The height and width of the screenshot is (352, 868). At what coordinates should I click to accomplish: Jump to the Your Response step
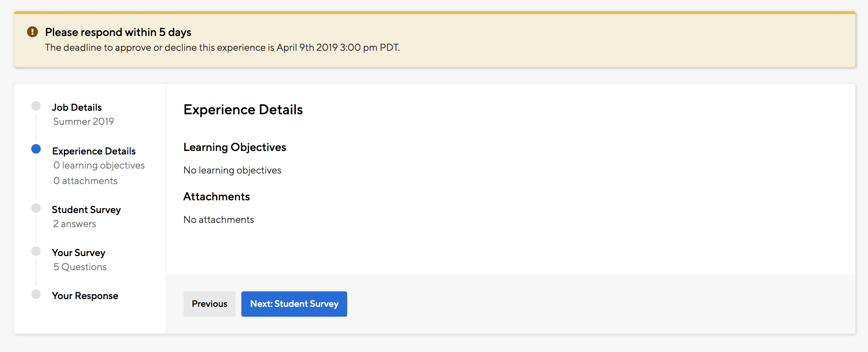point(85,296)
